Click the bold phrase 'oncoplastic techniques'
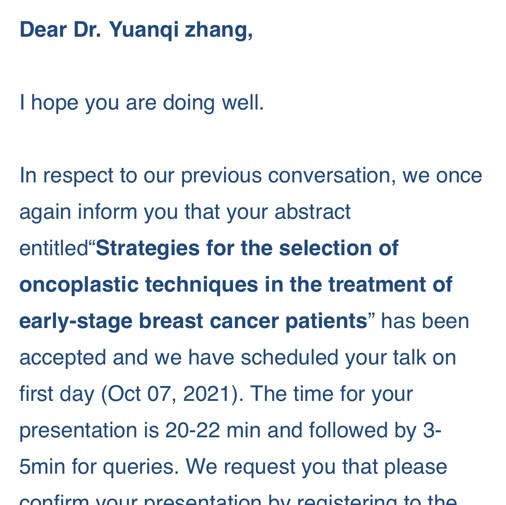This screenshot has width=506, height=505. coord(139,285)
